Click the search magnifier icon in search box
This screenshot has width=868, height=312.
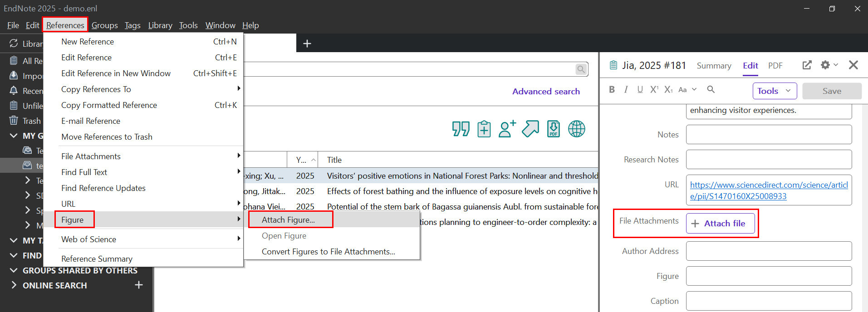581,69
